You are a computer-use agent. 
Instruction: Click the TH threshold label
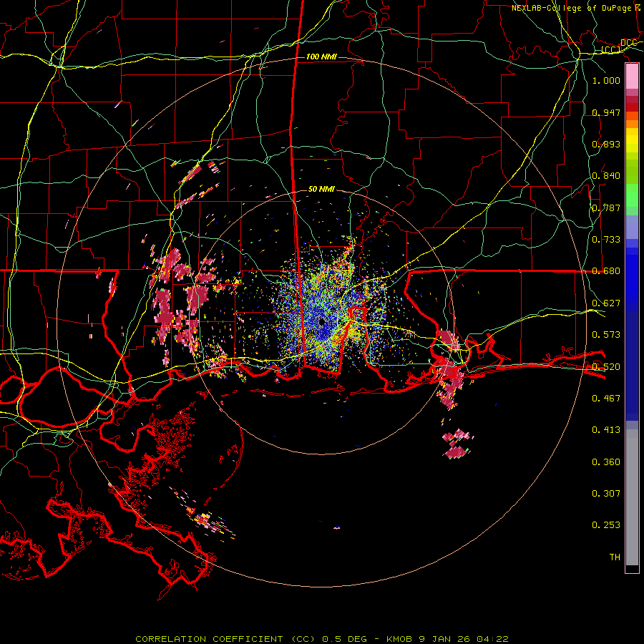pos(615,557)
